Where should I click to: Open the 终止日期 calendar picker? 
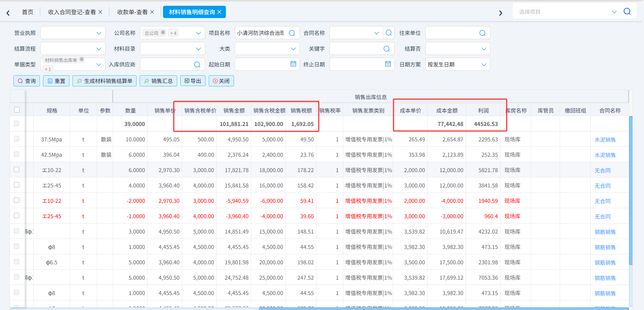click(x=388, y=64)
